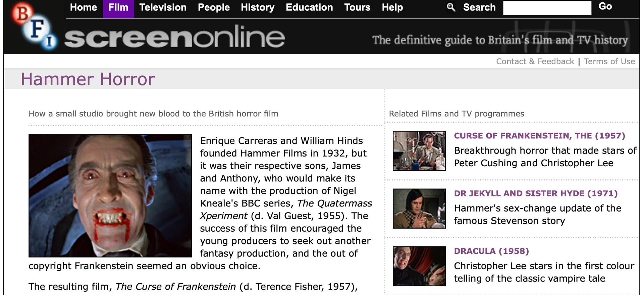Click the Curse of Frankenstein thumbnail
Screen dimensions: 644x295
pos(419,151)
